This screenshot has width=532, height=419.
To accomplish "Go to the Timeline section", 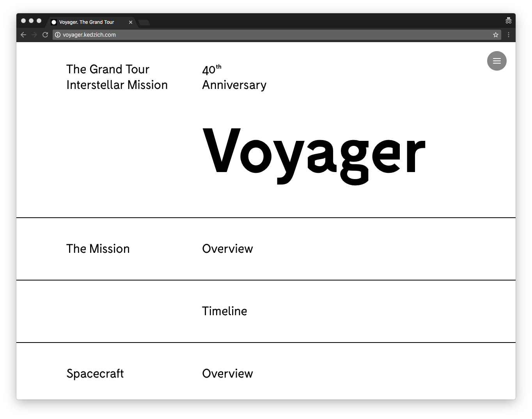I will point(224,311).
